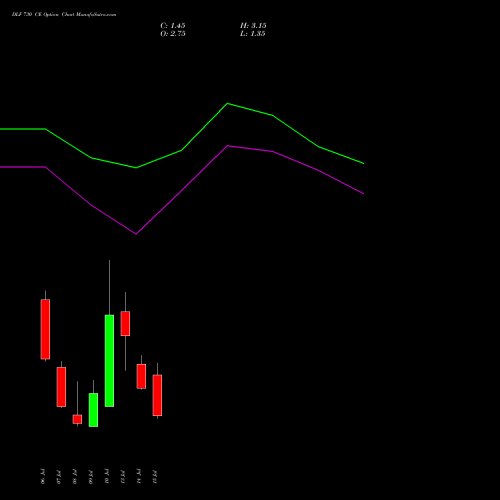Image resolution: width=500 pixels, height=500 pixels.
Task: Click the '06 Jul' date axis label
Action: pos(43,476)
